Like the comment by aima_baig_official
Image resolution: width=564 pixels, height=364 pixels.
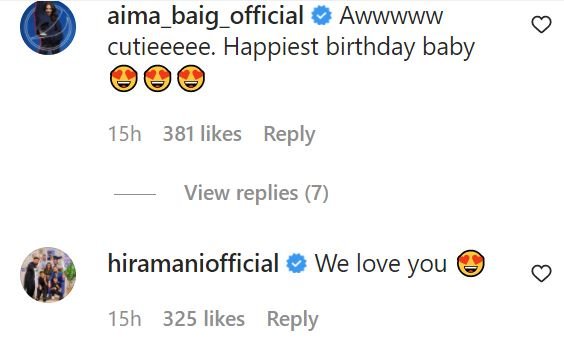coord(541,24)
